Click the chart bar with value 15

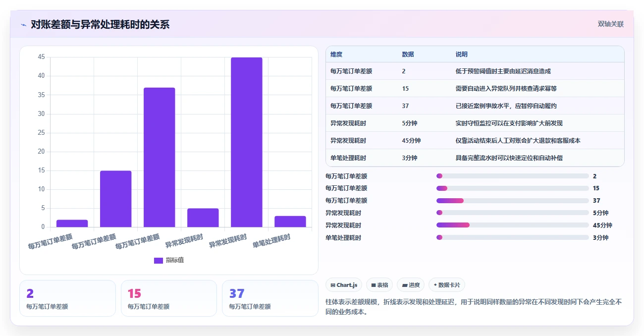(x=115, y=199)
